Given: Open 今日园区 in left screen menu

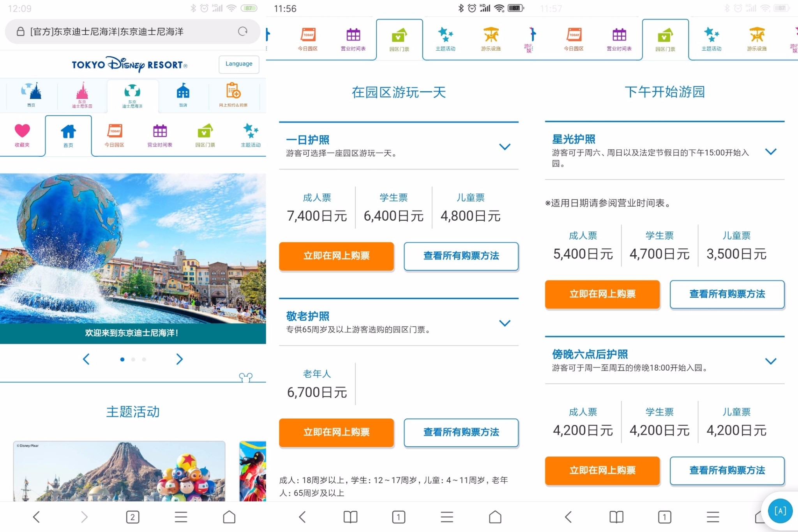Looking at the screenshot, I should point(114,135).
